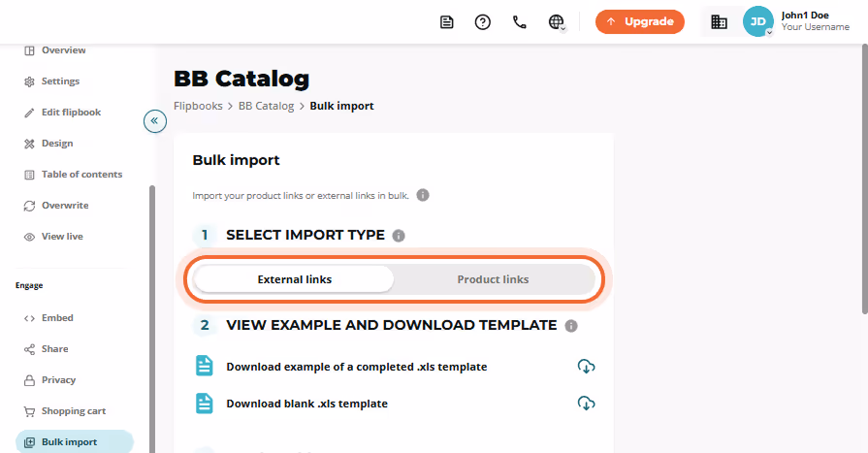Click the orange Upgrade button
868x453 pixels.
pyautogui.click(x=640, y=21)
